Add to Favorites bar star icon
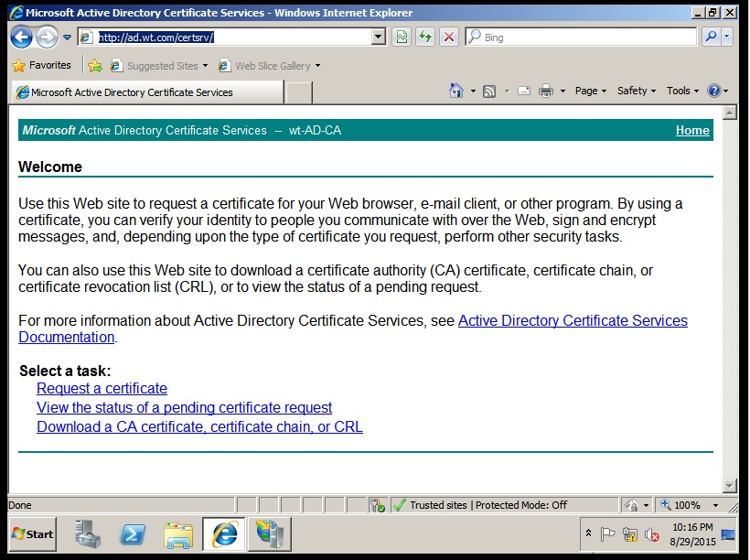750x560 pixels. [x=95, y=66]
